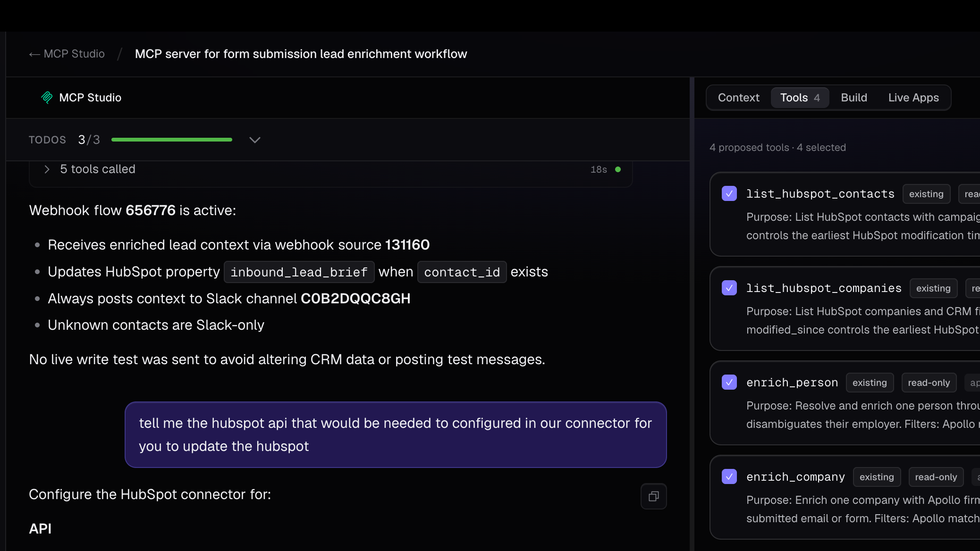Switch to the Context tab
Viewport: 980px width, 551px height.
pos(738,98)
